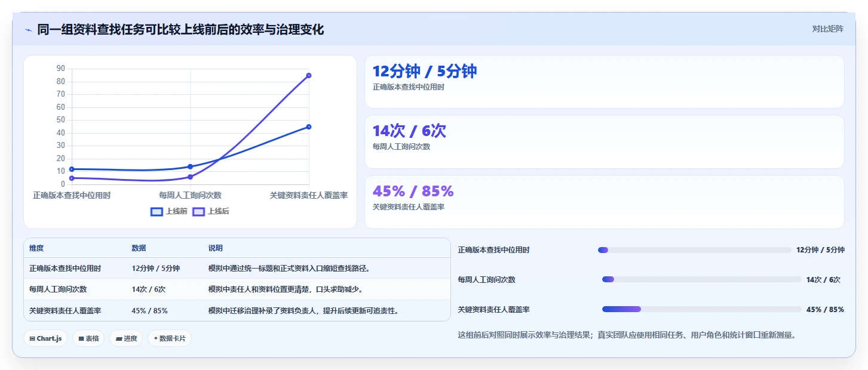The height and width of the screenshot is (370, 868).
Task: Click big card value 45% / 85%
Action: pos(413,191)
